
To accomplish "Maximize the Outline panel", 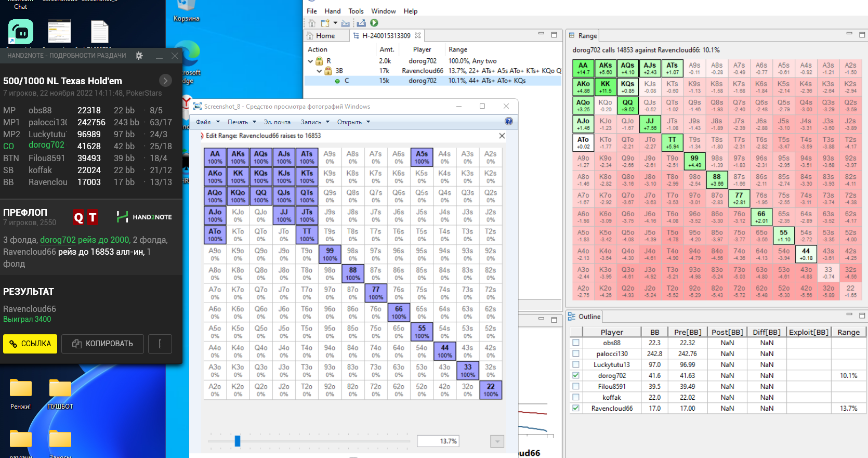I will click(862, 315).
